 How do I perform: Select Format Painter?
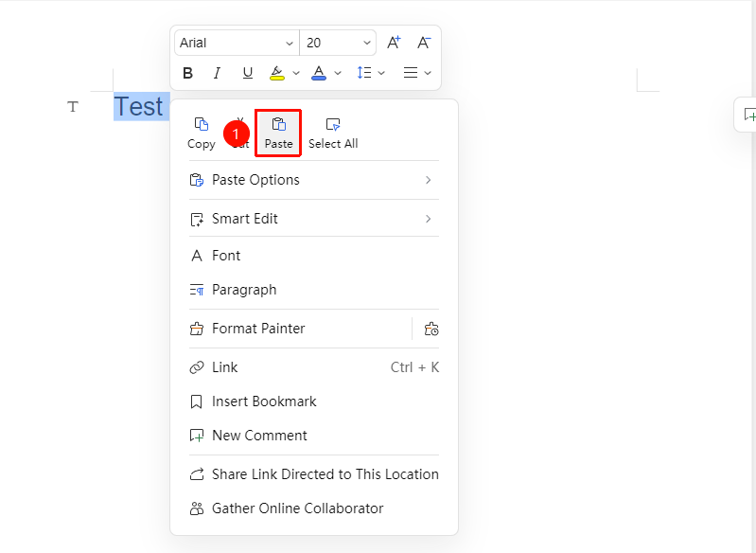coord(300,329)
